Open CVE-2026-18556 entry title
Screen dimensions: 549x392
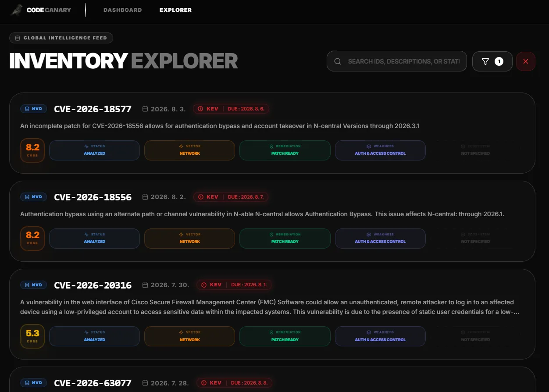[93, 197]
